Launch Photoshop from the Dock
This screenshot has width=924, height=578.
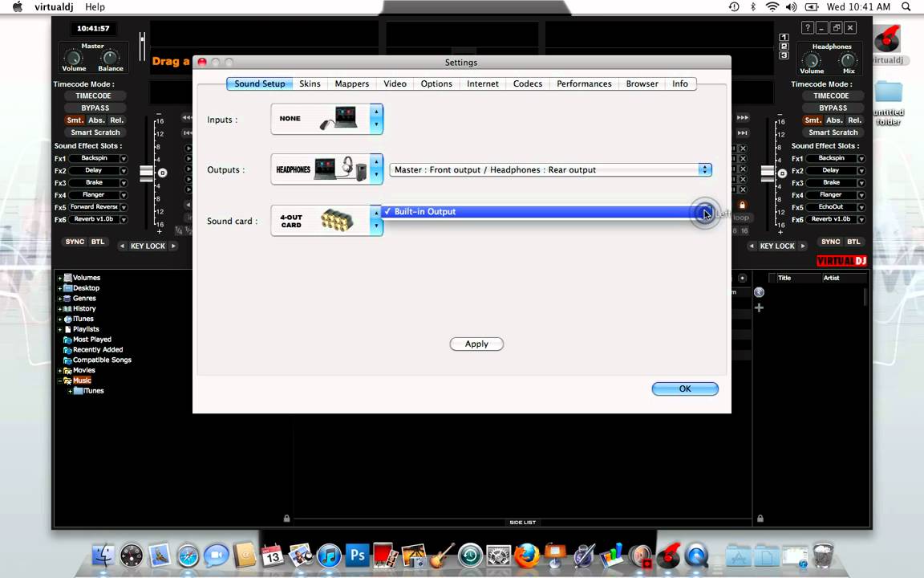pyautogui.click(x=357, y=555)
